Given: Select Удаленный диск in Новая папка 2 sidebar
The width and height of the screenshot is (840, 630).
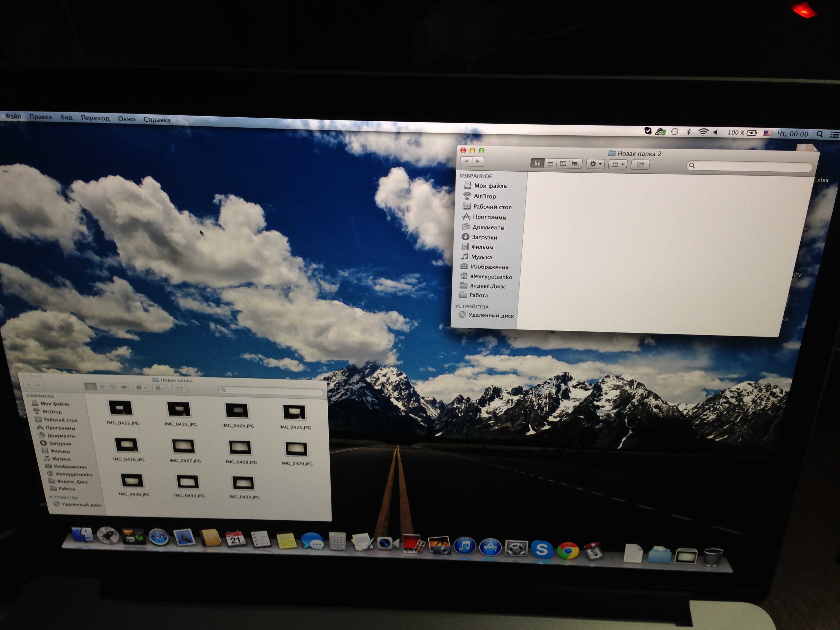Looking at the screenshot, I should tap(491, 316).
